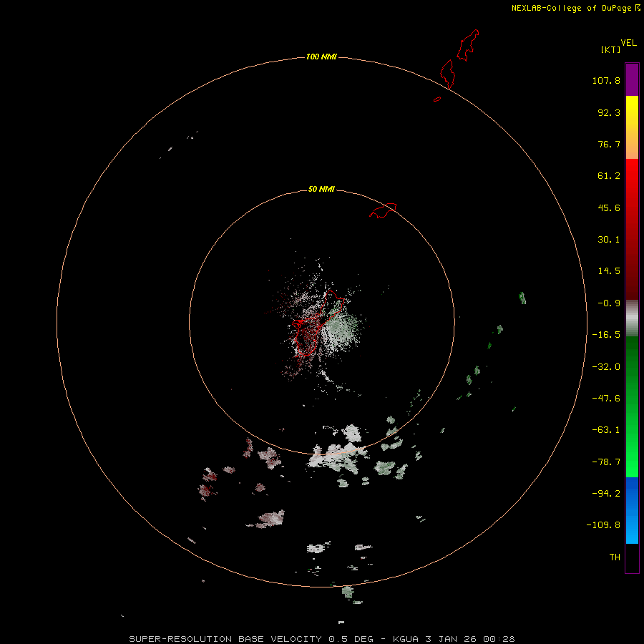Click the 61.2 velocity scale value
This screenshot has height=644, width=644.
click(609, 176)
